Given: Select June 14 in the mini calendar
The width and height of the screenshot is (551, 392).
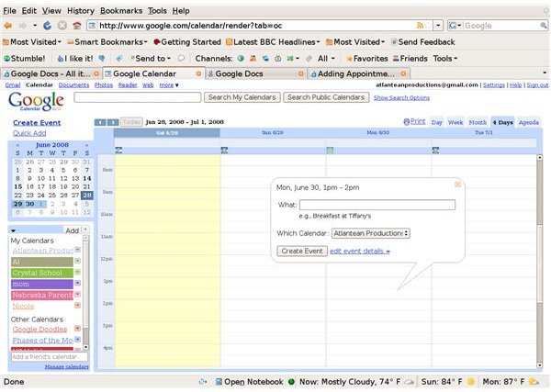Looking at the screenshot, I should pos(87,178).
